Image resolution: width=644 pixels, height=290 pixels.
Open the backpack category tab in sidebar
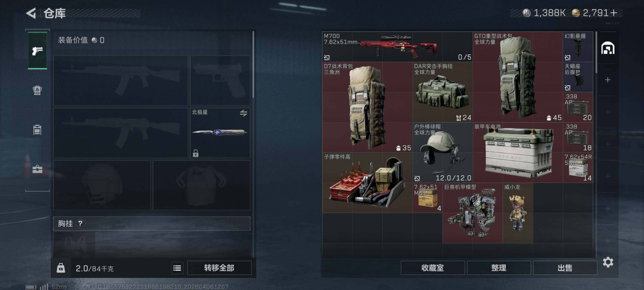[x=37, y=90]
